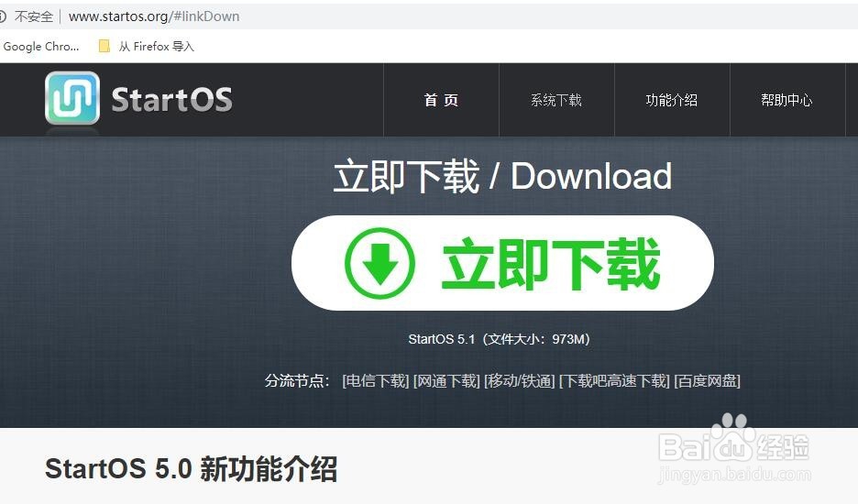Click the StartOS logo icon
This screenshot has height=504, width=858.
pyautogui.click(x=72, y=98)
